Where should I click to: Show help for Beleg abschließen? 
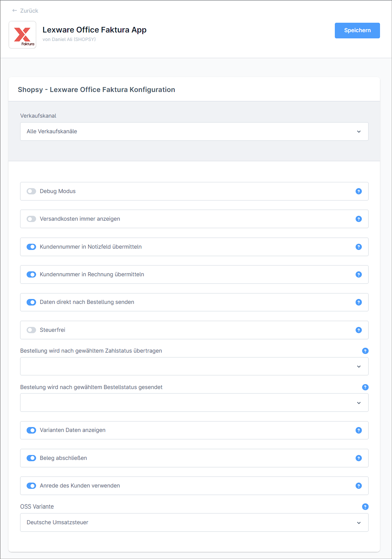click(359, 458)
